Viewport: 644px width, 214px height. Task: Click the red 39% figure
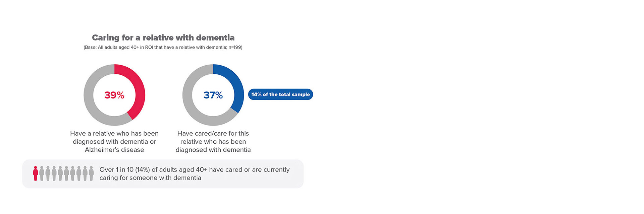pyautogui.click(x=114, y=95)
